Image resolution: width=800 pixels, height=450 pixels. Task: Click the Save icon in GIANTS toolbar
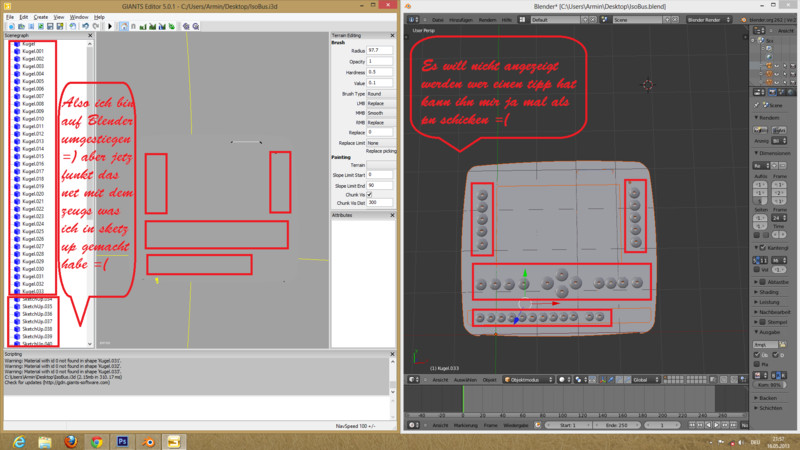(x=50, y=26)
